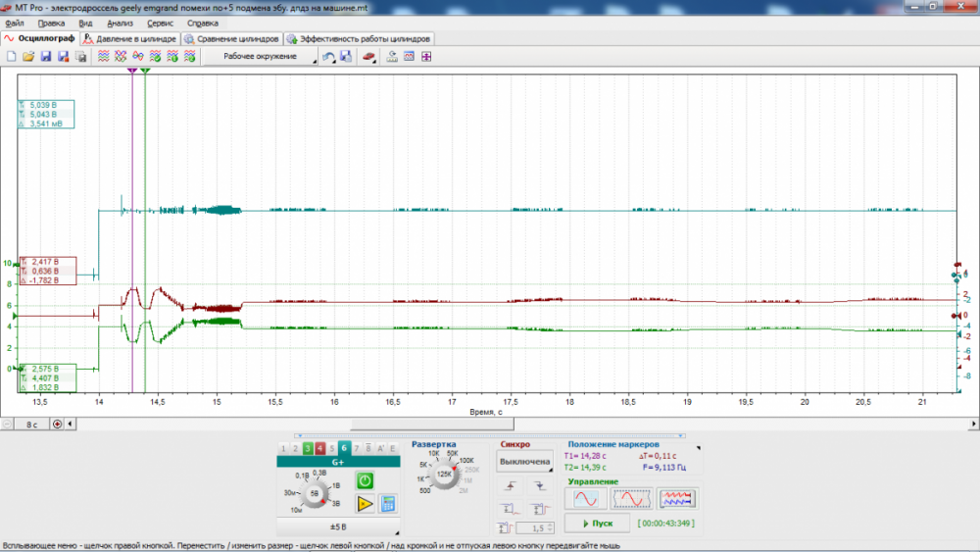The image size is (980, 552).
Task: Open file with the folder icon
Action: pyautogui.click(x=28, y=57)
